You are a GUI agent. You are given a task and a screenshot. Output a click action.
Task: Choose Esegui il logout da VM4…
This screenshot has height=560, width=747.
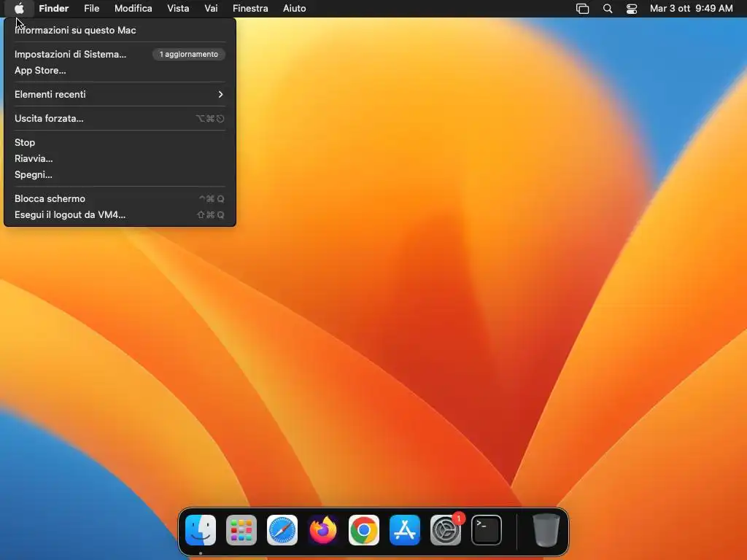pyautogui.click(x=120, y=215)
